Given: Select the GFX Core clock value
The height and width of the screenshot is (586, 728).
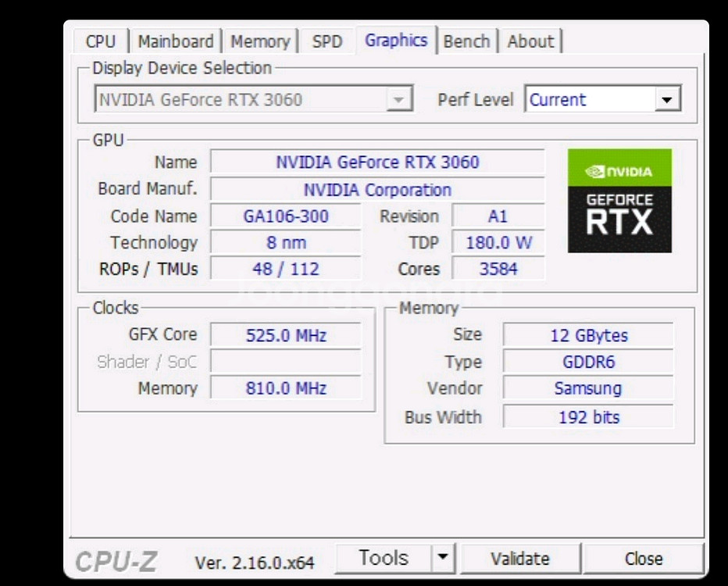Looking at the screenshot, I should point(286,336).
